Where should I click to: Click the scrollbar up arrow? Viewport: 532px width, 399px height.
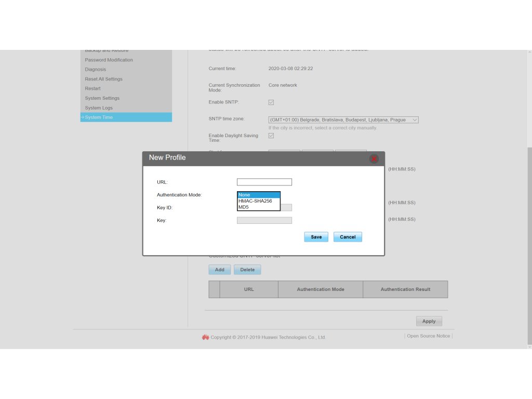point(529,53)
